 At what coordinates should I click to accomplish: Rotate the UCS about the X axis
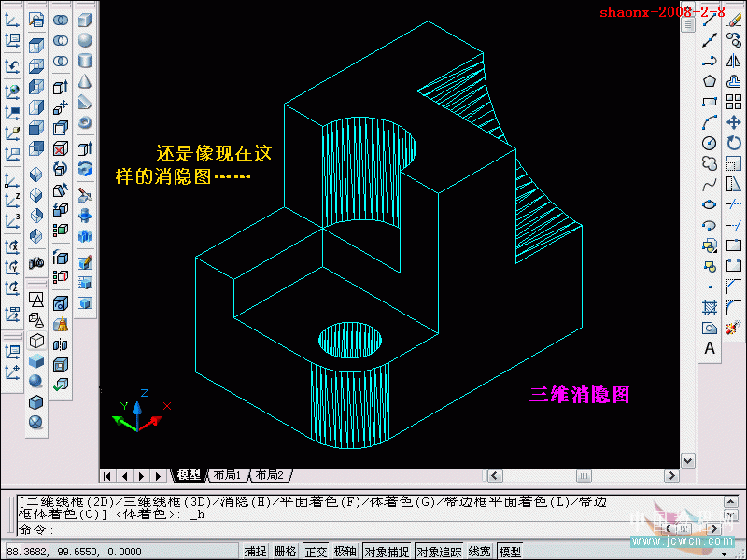[x=12, y=247]
